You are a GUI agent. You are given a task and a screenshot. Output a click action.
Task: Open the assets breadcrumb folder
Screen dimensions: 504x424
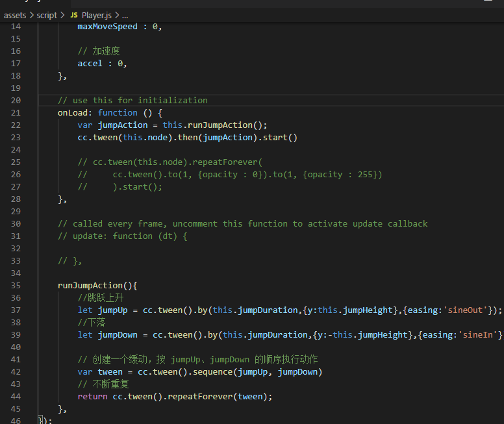coord(15,15)
